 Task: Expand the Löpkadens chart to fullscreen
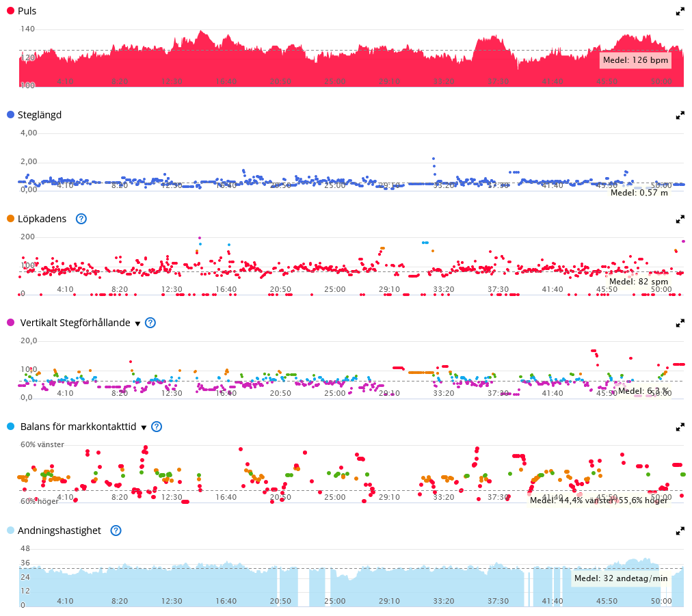[x=680, y=219]
